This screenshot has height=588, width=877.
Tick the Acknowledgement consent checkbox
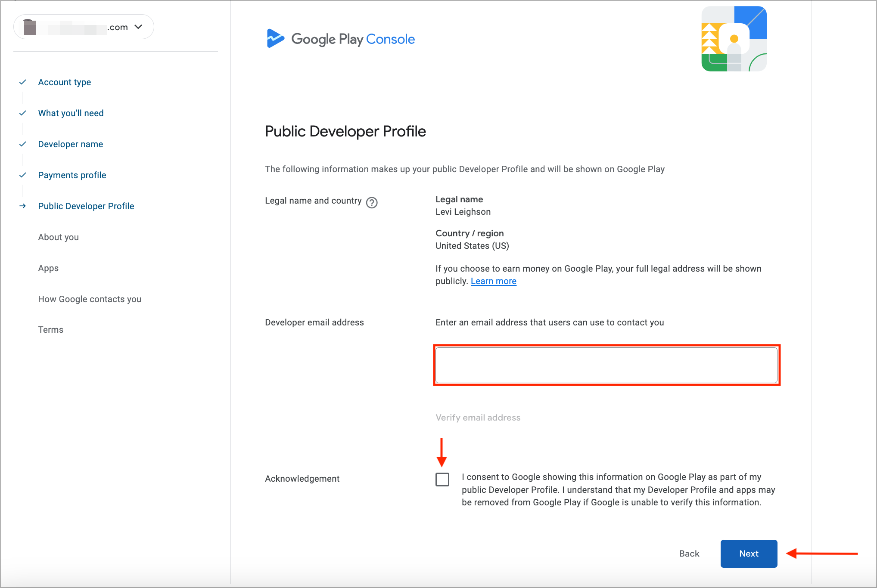(442, 479)
